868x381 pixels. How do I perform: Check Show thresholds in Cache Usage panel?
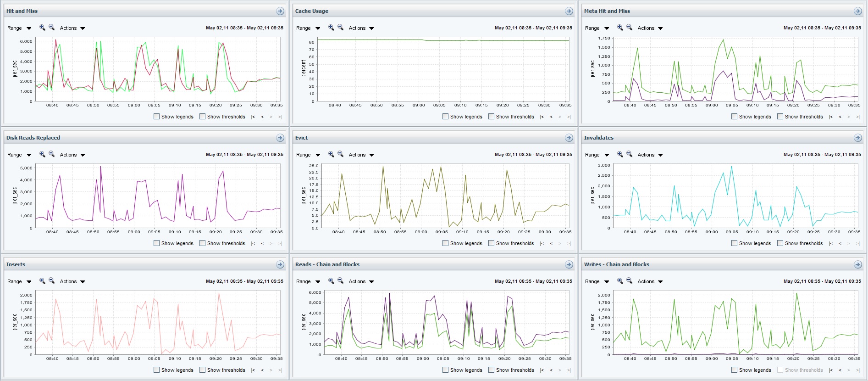[x=492, y=117]
